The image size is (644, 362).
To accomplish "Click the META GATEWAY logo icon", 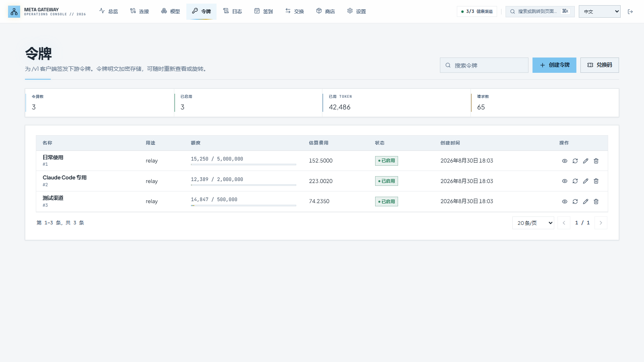I will [x=14, y=12].
